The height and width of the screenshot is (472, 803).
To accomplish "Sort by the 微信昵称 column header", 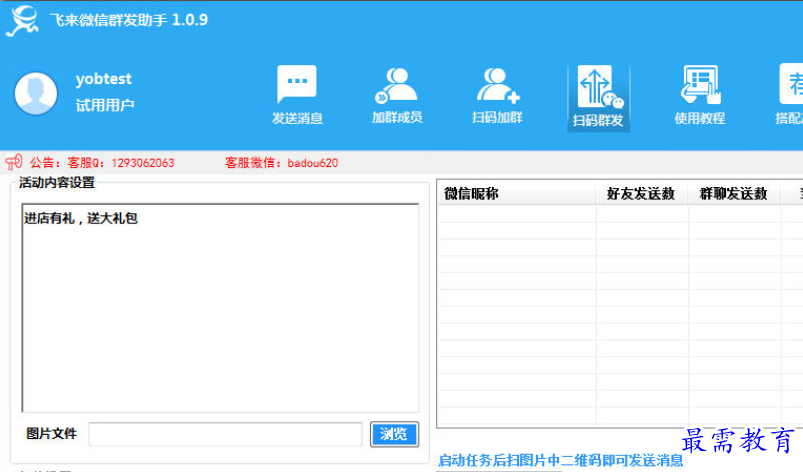I will click(x=516, y=194).
